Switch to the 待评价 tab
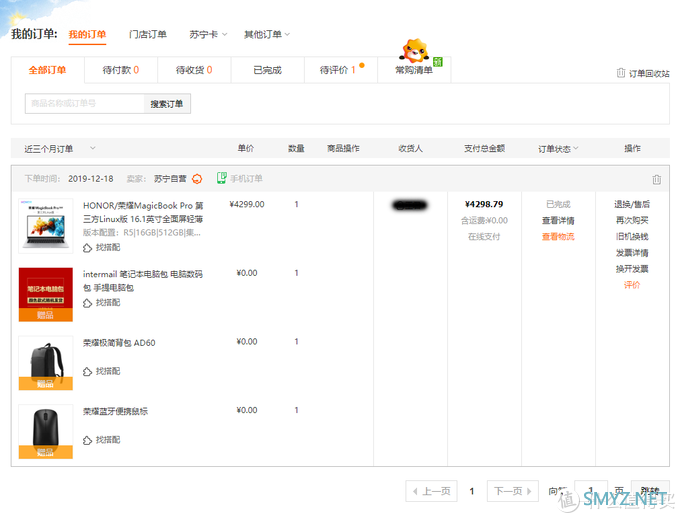Image resolution: width=680 pixels, height=518 pixels. point(340,70)
